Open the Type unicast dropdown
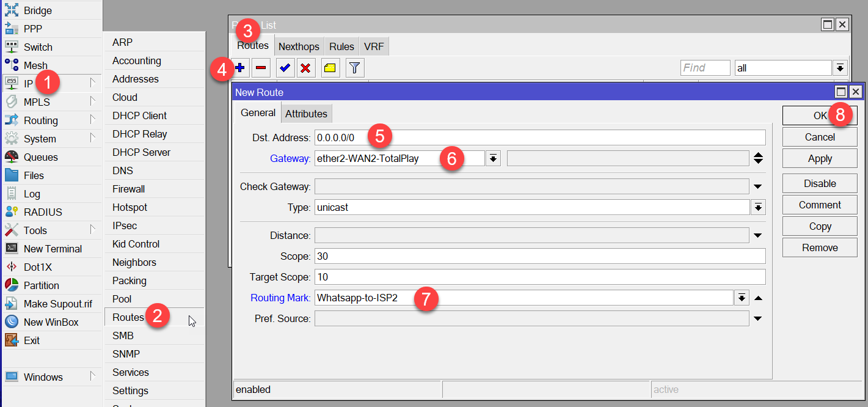The width and height of the screenshot is (868, 407). point(758,208)
